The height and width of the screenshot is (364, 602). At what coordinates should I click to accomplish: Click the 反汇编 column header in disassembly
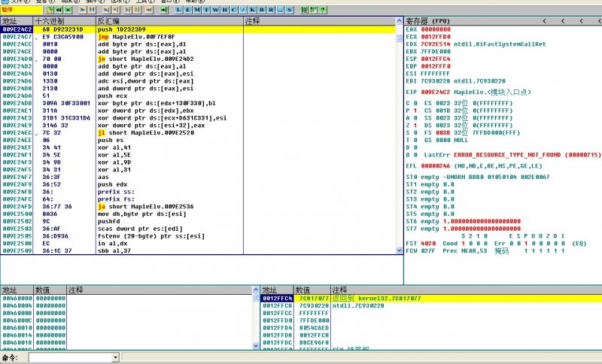pyautogui.click(x=109, y=21)
